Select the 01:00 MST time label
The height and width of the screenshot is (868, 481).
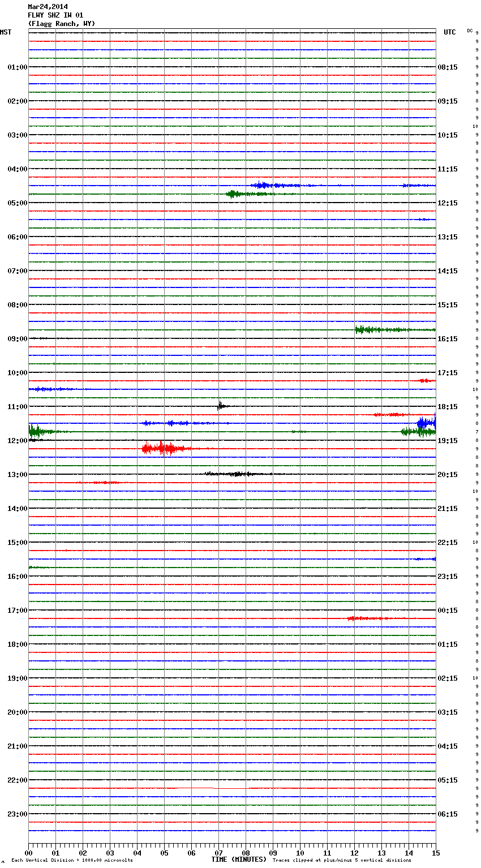tap(18, 67)
